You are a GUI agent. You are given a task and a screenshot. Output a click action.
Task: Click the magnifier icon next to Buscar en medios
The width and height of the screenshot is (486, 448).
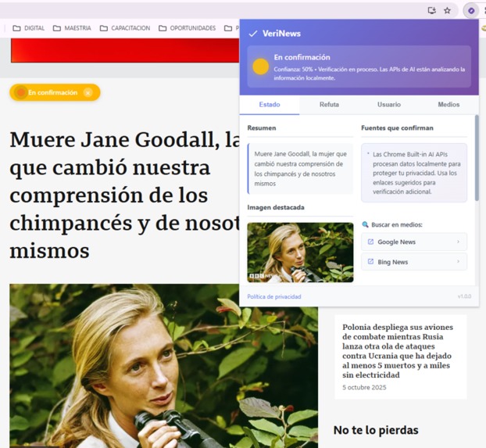click(365, 224)
